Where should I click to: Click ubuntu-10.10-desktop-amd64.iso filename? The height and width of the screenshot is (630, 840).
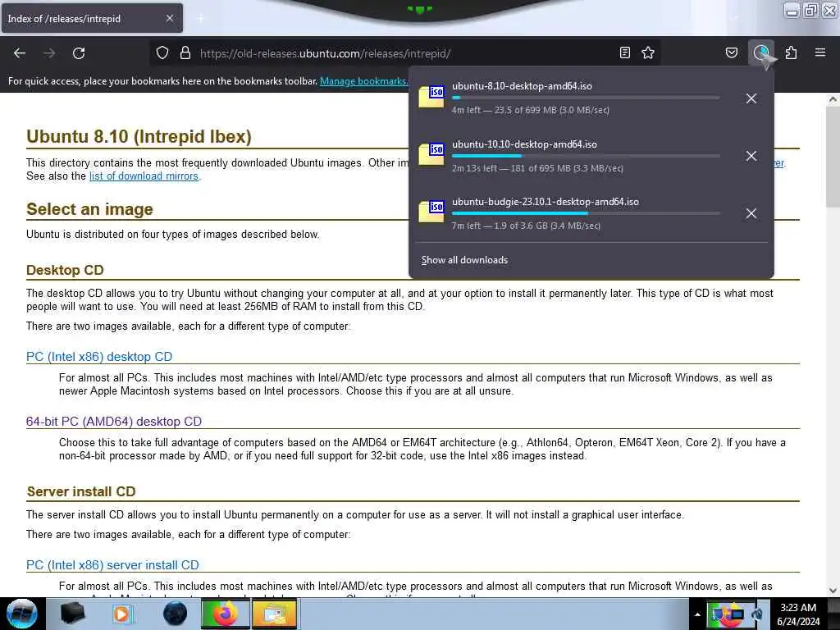524,144
